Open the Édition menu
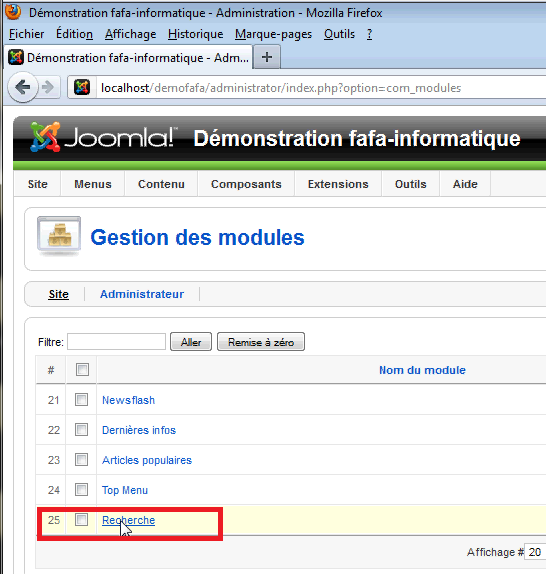Screen dimensions: 546x574 (x=74, y=34)
